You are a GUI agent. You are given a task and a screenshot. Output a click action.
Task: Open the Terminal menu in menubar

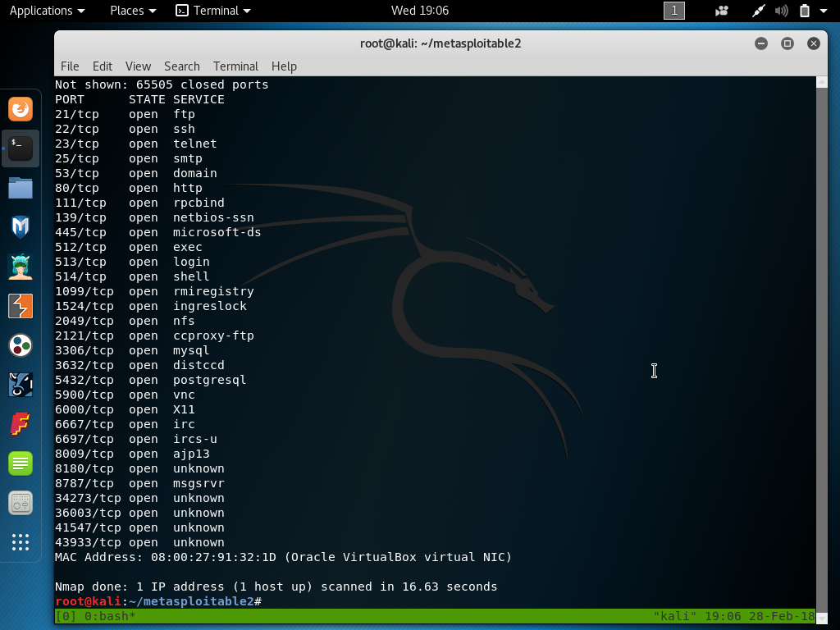[235, 66]
